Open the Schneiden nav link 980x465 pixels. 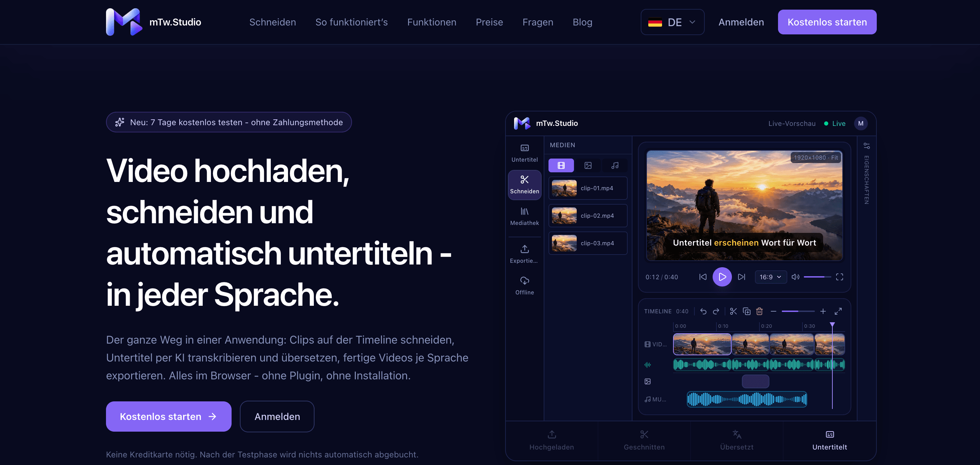(273, 22)
